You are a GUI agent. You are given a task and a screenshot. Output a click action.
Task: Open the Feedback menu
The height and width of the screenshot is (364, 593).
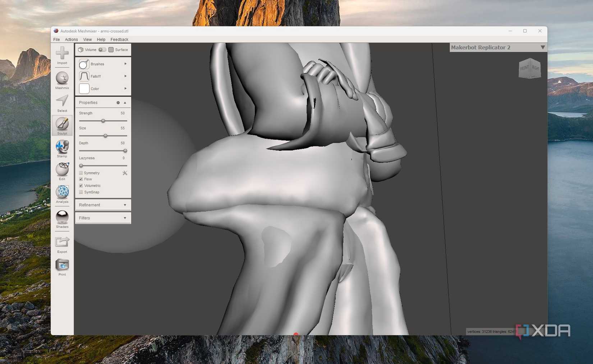pos(119,39)
